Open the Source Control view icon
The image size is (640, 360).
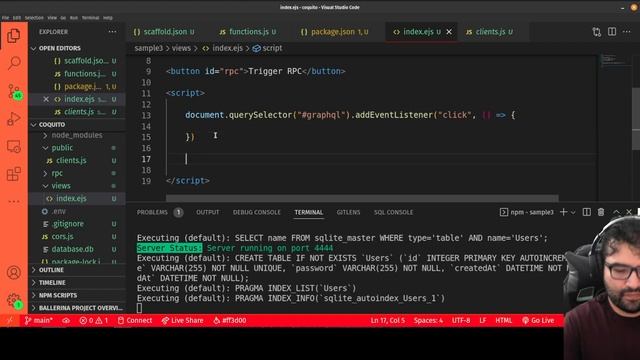coord(14,91)
